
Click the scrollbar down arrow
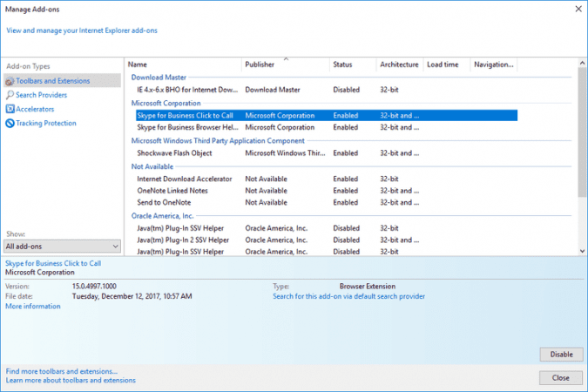point(583,251)
